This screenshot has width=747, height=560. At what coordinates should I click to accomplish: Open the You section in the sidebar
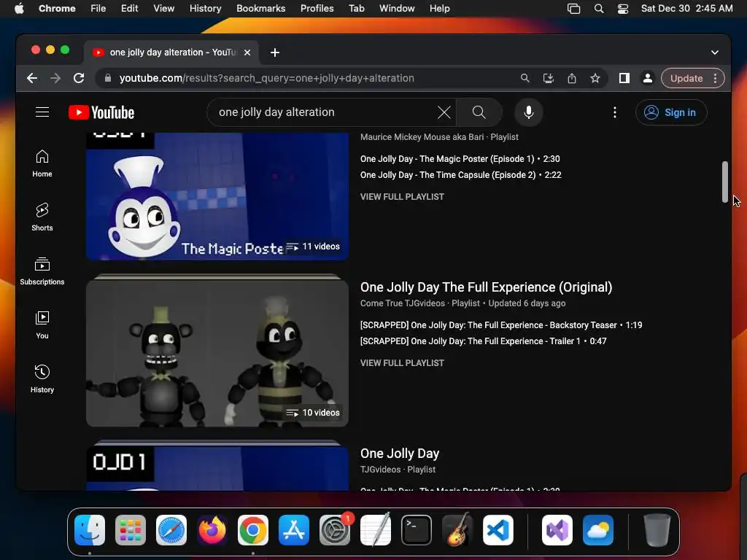(42, 324)
